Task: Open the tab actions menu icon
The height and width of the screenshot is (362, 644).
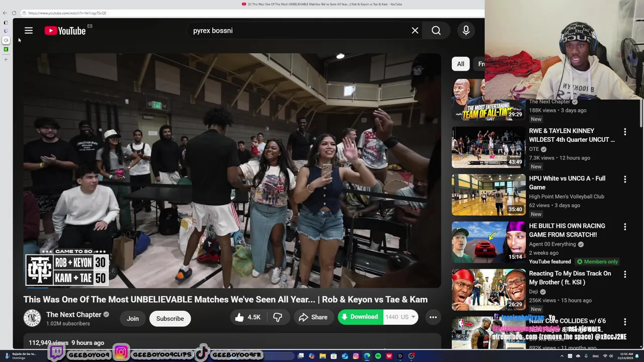Action: point(6,23)
